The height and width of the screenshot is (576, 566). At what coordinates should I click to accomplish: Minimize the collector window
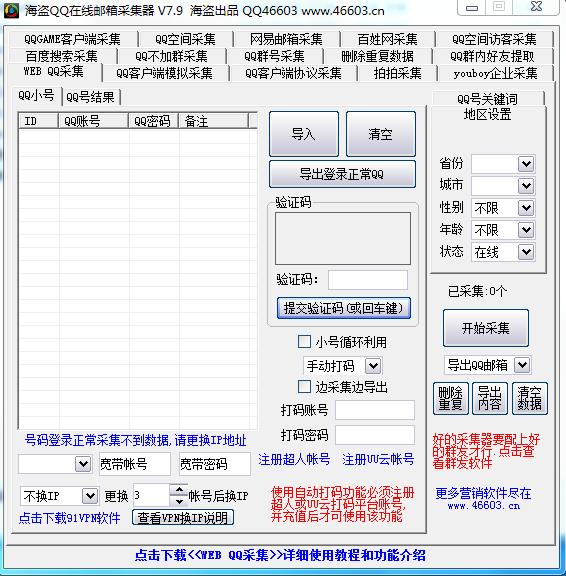(472, 7)
